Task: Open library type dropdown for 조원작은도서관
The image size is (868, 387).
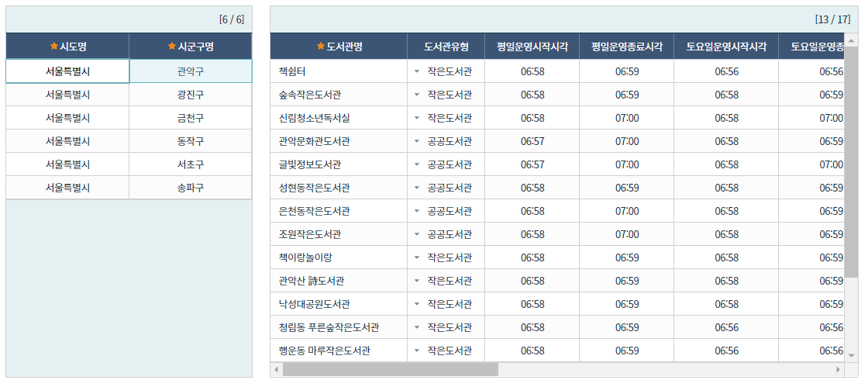Action: [417, 234]
